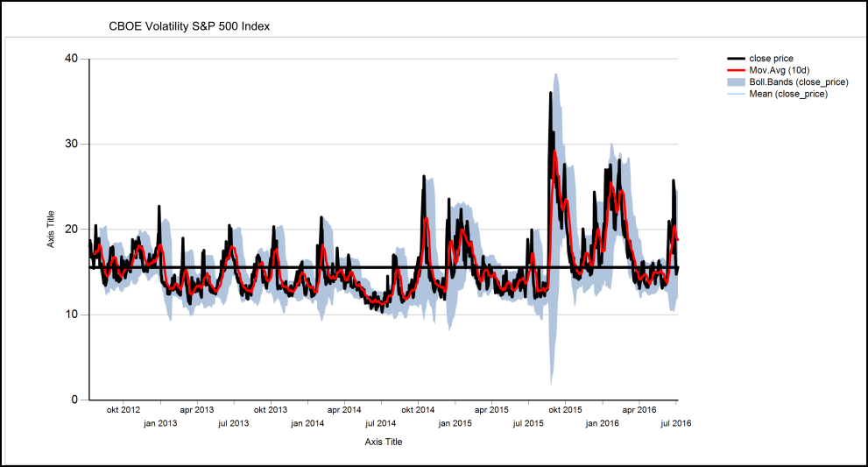Click the red line swatch beside Mov.Avg
Screen dimensions: 868x467
736,70
